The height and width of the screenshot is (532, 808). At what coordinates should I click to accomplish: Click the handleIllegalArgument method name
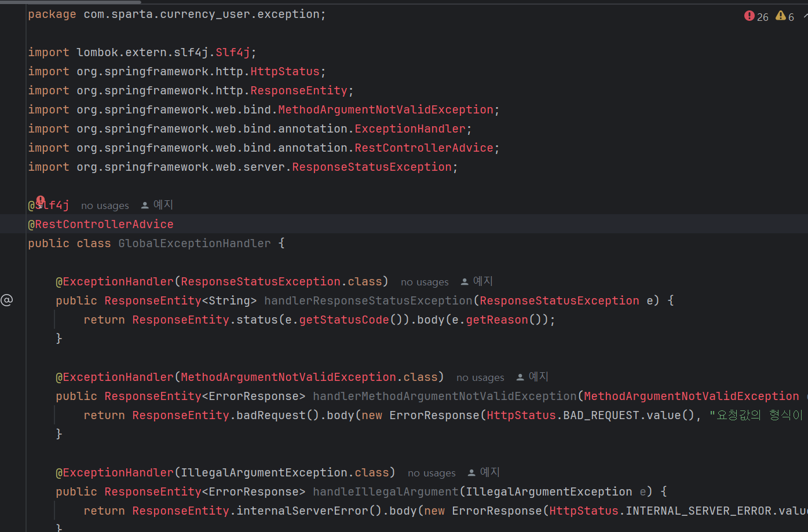[x=386, y=491]
